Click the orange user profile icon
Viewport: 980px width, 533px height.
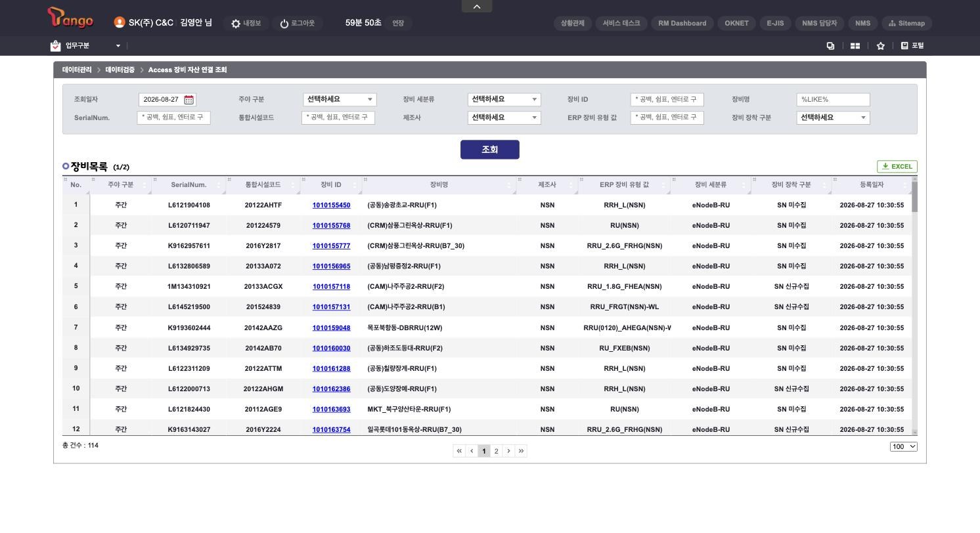pyautogui.click(x=120, y=22)
